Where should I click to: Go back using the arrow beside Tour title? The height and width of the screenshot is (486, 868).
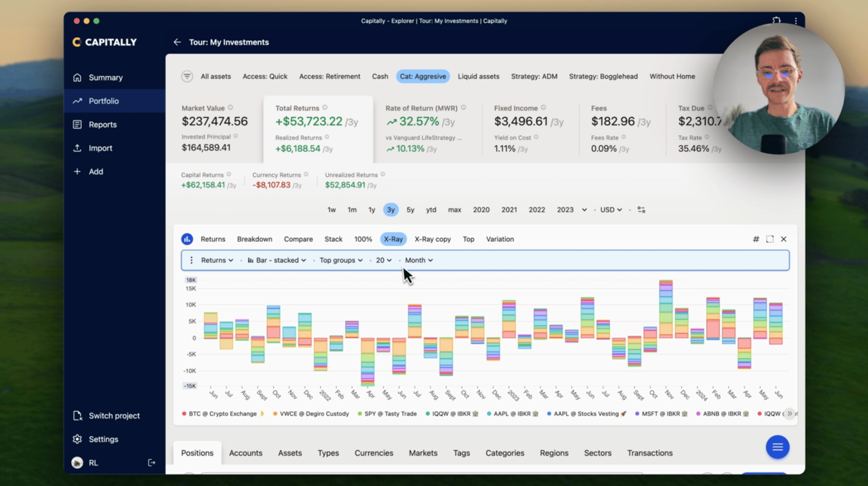(x=177, y=42)
